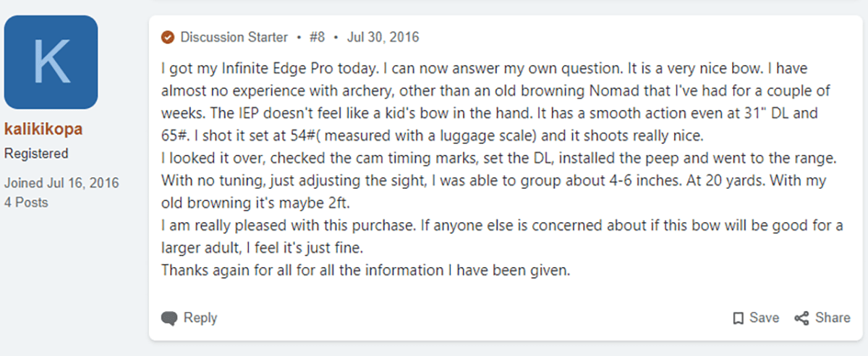Open the blue K avatar
Image resolution: width=868 pixels, height=356 pixels.
click(51, 62)
